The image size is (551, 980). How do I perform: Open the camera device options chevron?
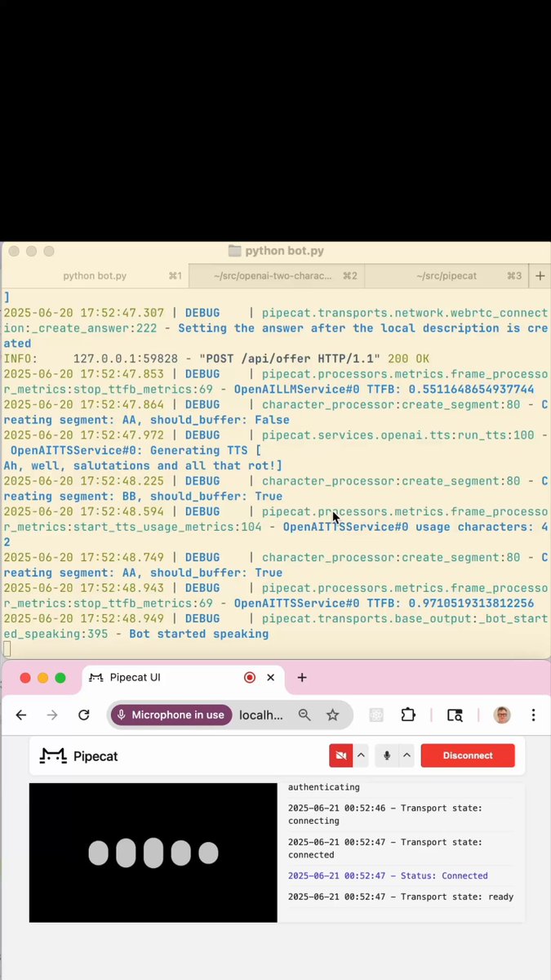[x=361, y=755]
